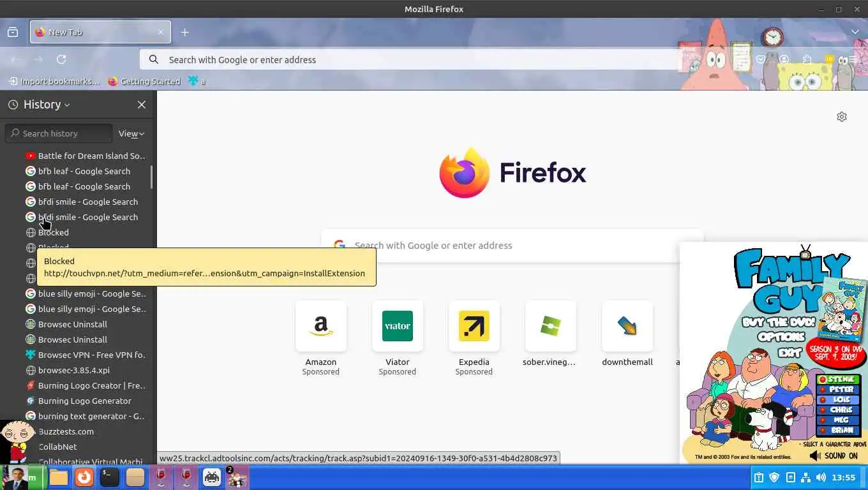
Task: Open first 'blue silly emoji' history entry
Action: coord(86,293)
